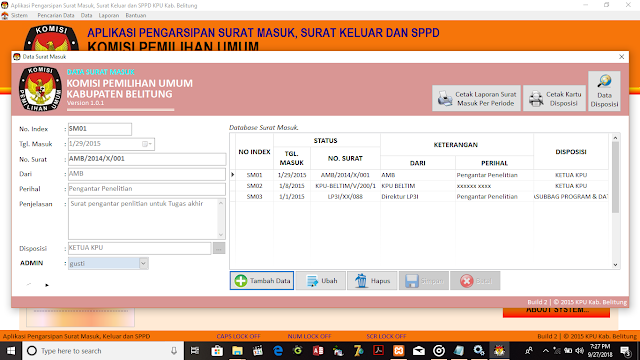Click the Perihal input field

[147, 189]
